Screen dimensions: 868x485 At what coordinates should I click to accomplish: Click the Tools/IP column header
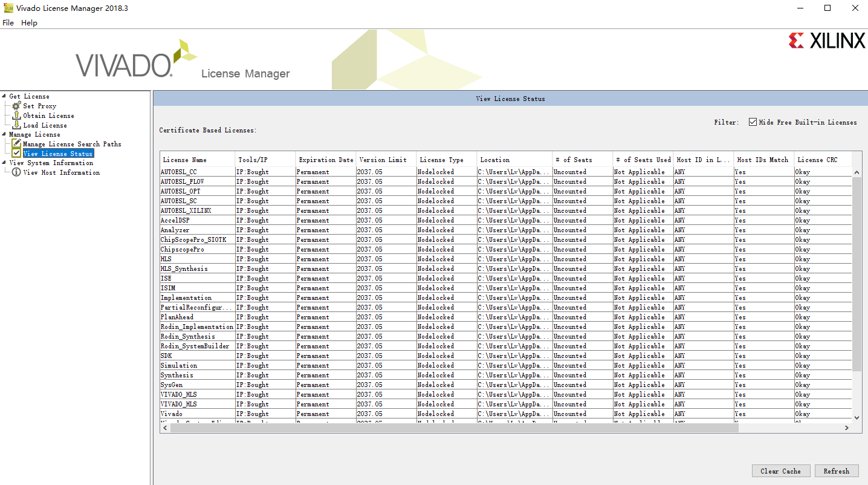pos(265,160)
